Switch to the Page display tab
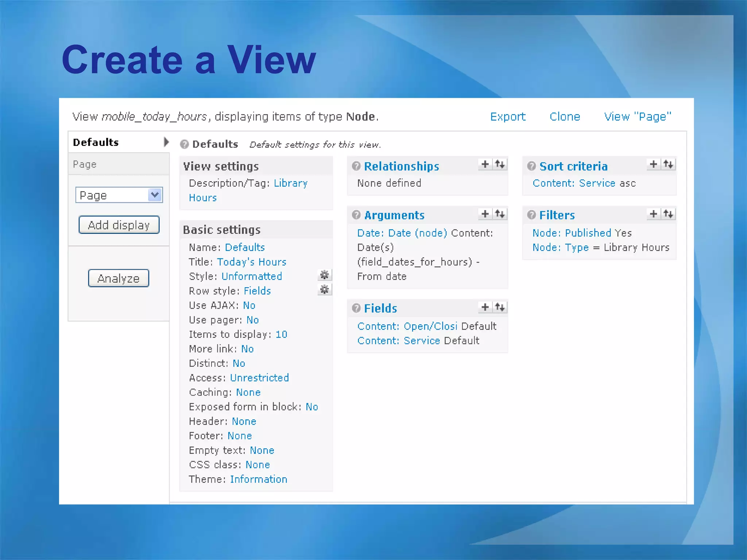 click(x=119, y=164)
